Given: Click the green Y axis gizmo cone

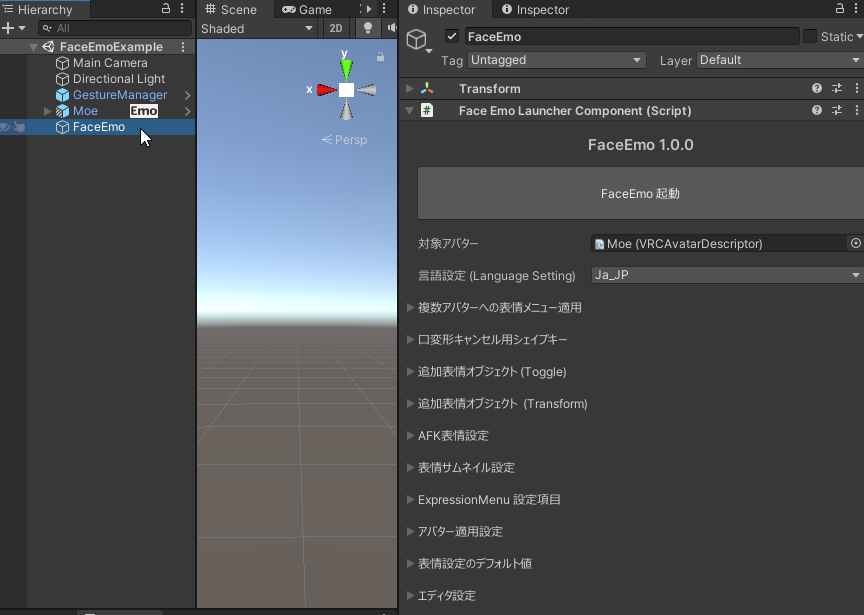Looking at the screenshot, I should pyautogui.click(x=346, y=68).
